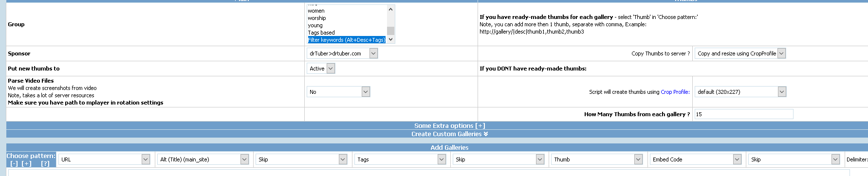Image resolution: width=868 pixels, height=176 pixels.
Task: Open the URL pattern dropdown
Action: pos(104,159)
